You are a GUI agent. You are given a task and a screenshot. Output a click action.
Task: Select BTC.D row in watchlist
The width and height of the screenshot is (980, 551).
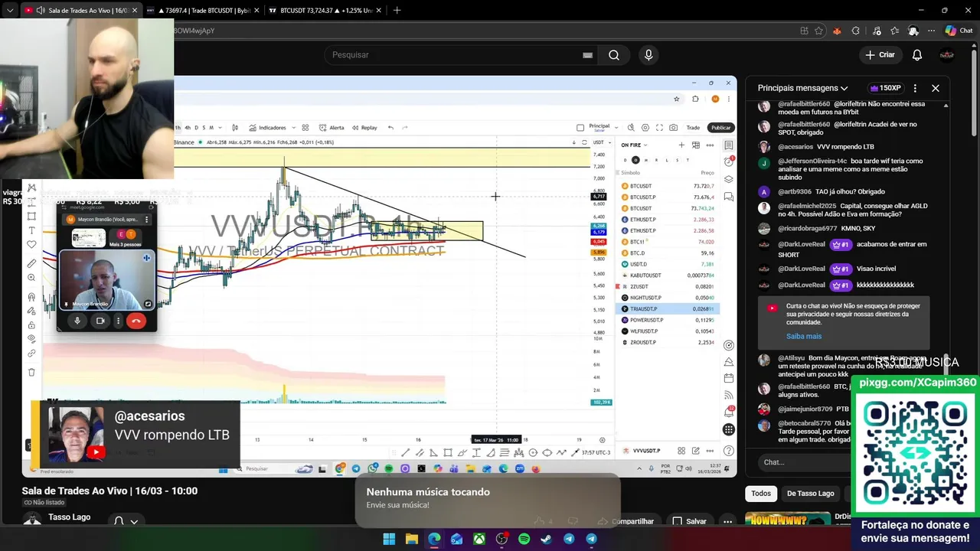(668, 253)
